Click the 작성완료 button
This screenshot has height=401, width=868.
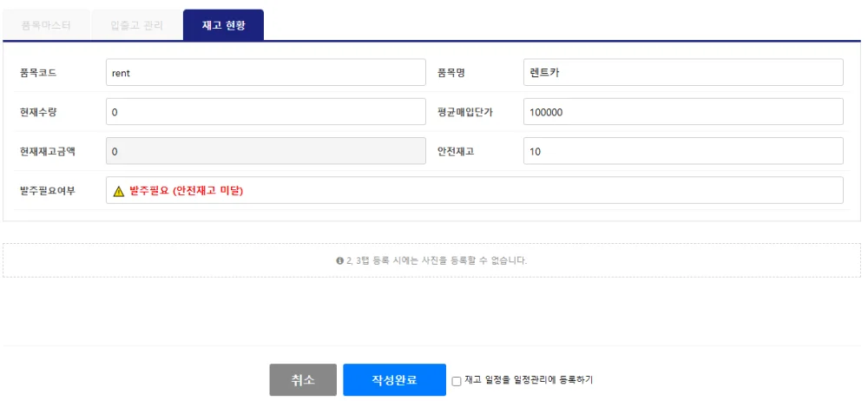[394, 380]
